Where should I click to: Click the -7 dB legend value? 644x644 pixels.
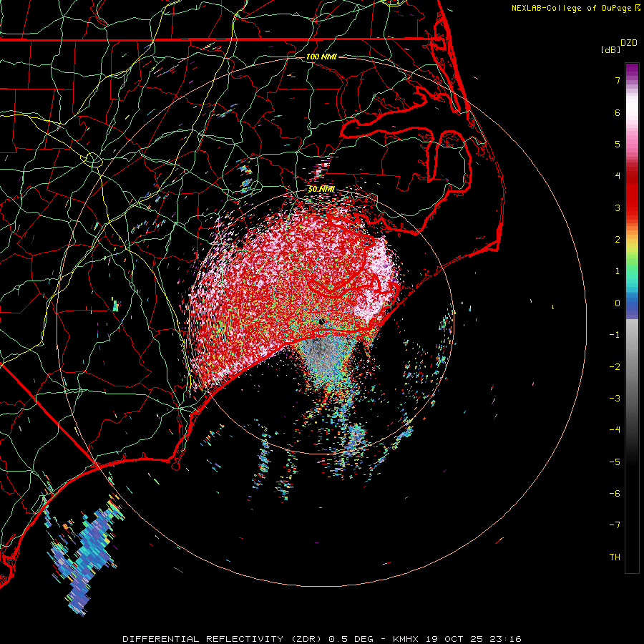click(615, 525)
